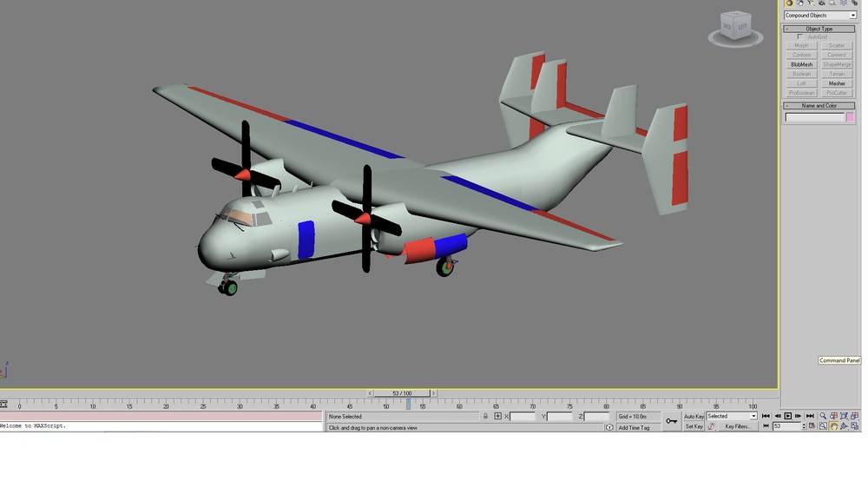The height and width of the screenshot is (488, 868).
Task: Click the Zoom Extents All icon
Action: (855, 416)
